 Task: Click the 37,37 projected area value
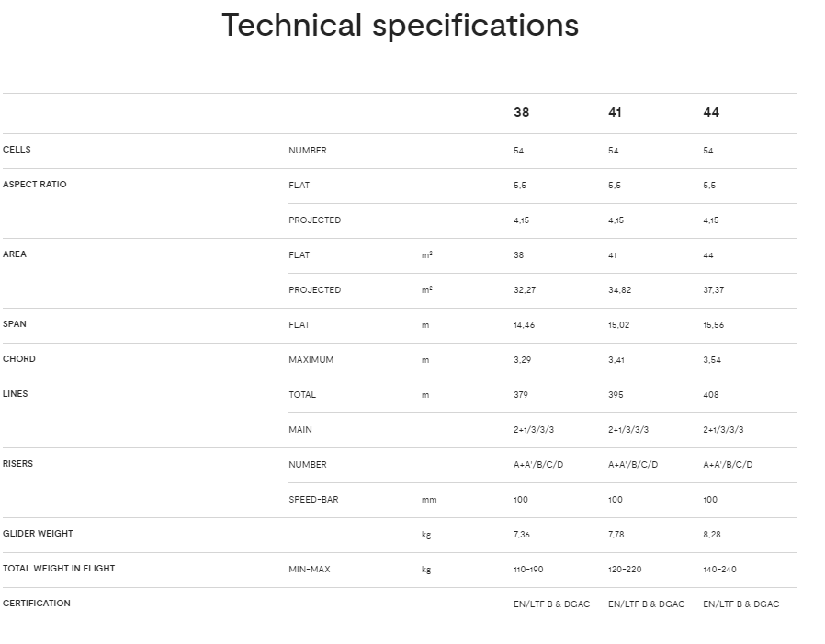(x=714, y=290)
